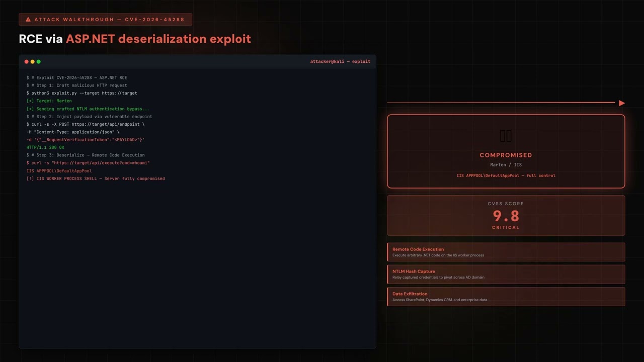Viewport: 644px width, 362px height.
Task: Click the '# Exploit CVE-2026-45288 — ASP.NET RCE' comment line
Action: click(x=76, y=78)
